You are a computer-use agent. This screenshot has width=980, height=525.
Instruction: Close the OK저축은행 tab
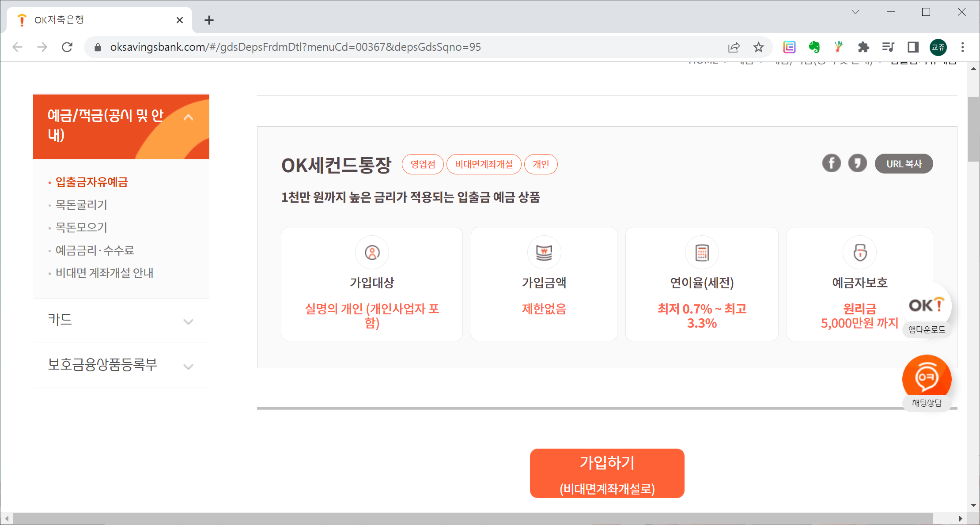pyautogui.click(x=180, y=20)
